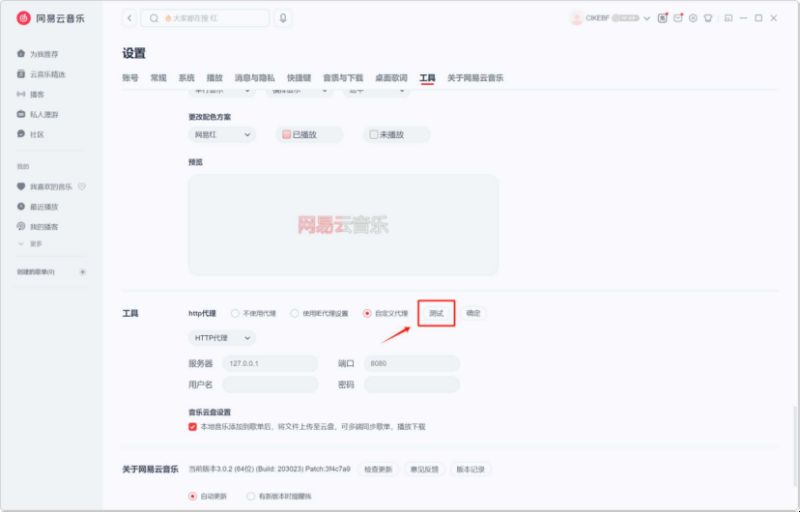Select 不使用代理 radio option

[235, 313]
